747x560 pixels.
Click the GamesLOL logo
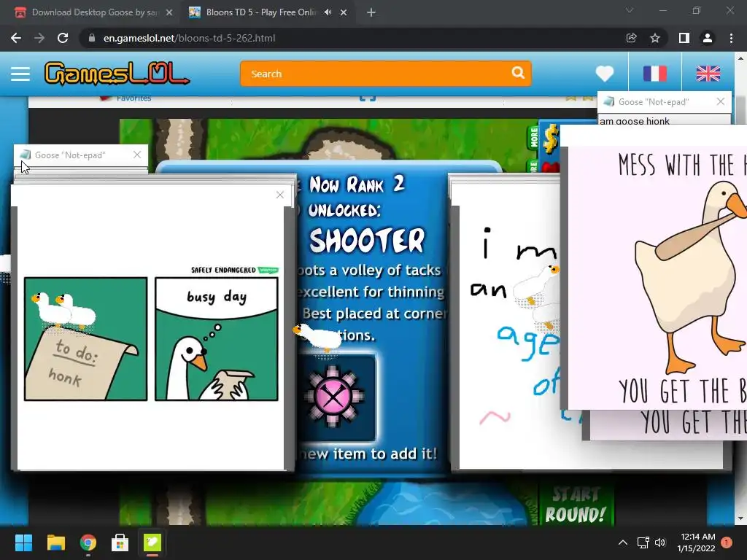click(x=117, y=74)
